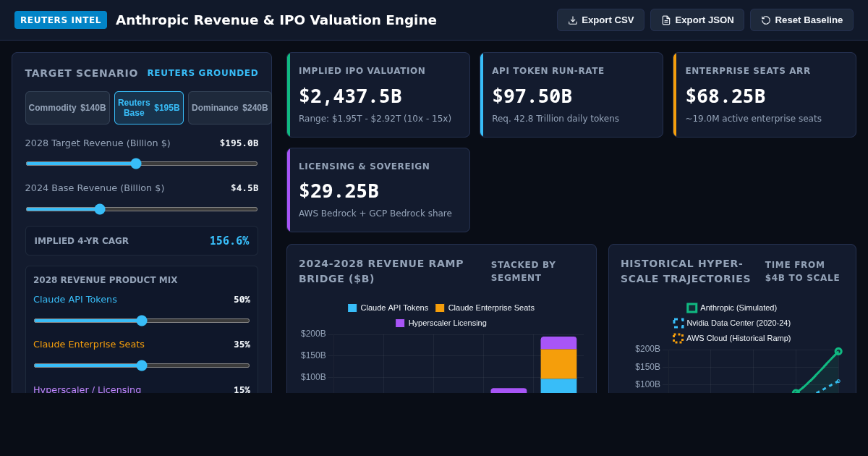868x456 pixels.
Task: Toggle Hyperscaler Licensing legend entry
Action: coord(441,323)
